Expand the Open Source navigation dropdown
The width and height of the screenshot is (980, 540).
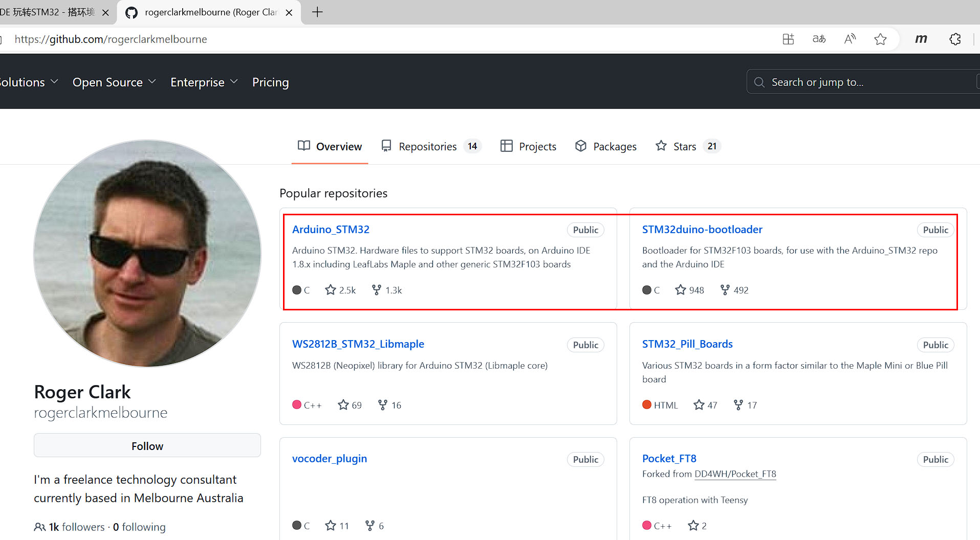(114, 82)
